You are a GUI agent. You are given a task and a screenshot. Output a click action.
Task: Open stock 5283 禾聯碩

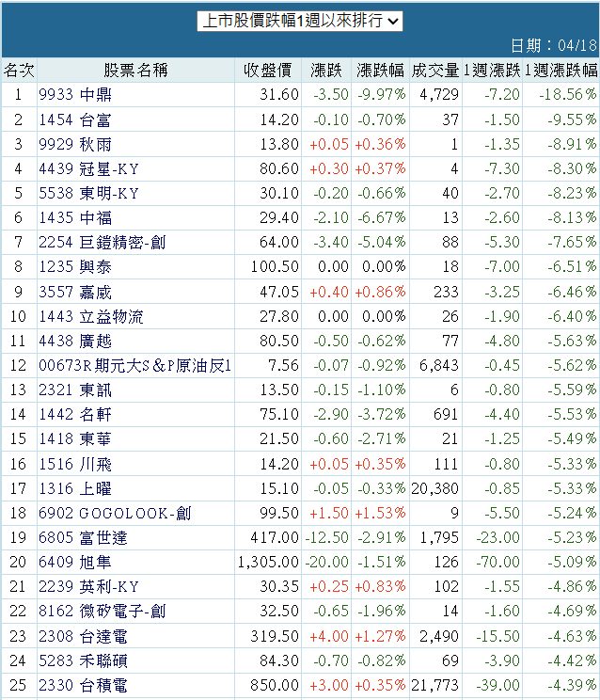(x=83, y=660)
